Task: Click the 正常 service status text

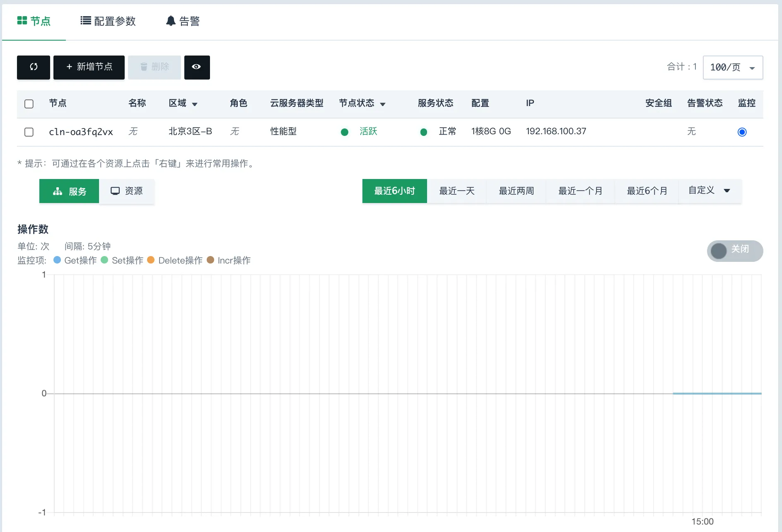Action: click(447, 131)
